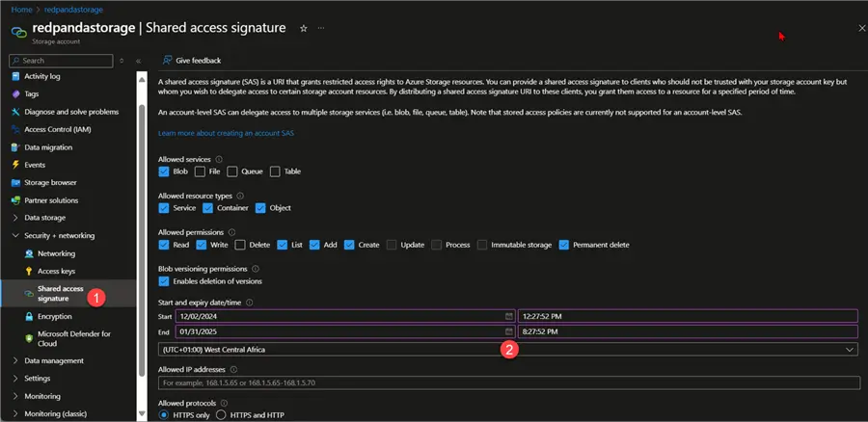This screenshot has width=868, height=422.
Task: Enable the File service checkbox
Action: pos(200,171)
